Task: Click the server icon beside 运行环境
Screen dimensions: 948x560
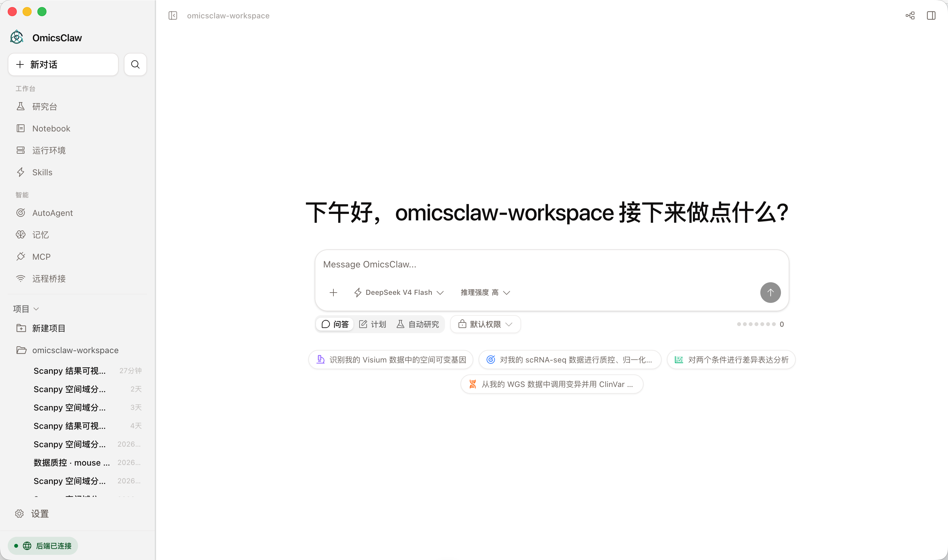Action: [x=21, y=150]
